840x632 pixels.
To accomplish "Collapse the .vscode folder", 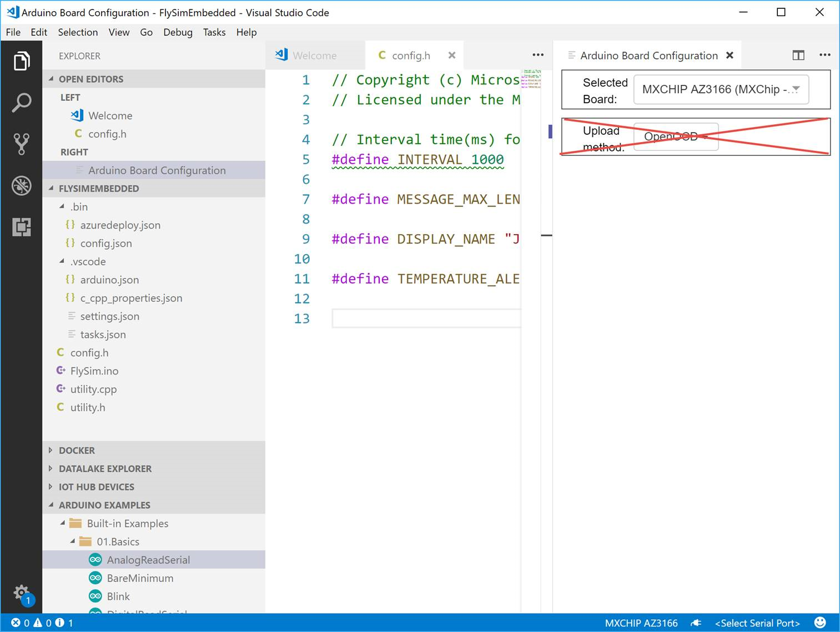I will 154,261.
